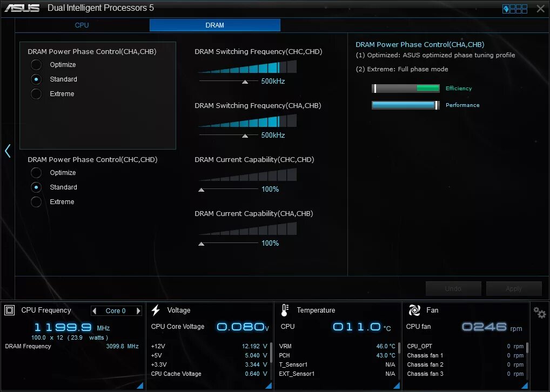Click DRAM Switching Frequency(CHA,CHB) slider handle
Viewport: 550px width, 392px height.
tap(245, 136)
